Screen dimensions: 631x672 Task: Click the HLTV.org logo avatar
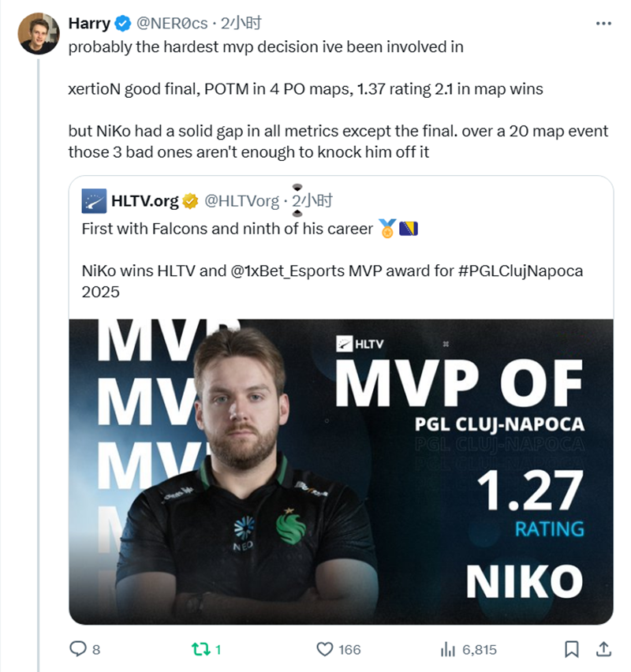click(94, 202)
